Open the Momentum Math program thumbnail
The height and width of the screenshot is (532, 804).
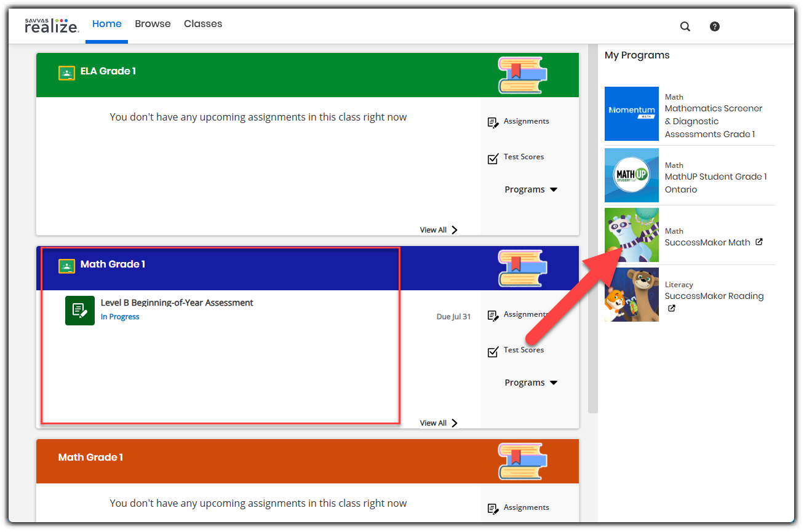[631, 114]
